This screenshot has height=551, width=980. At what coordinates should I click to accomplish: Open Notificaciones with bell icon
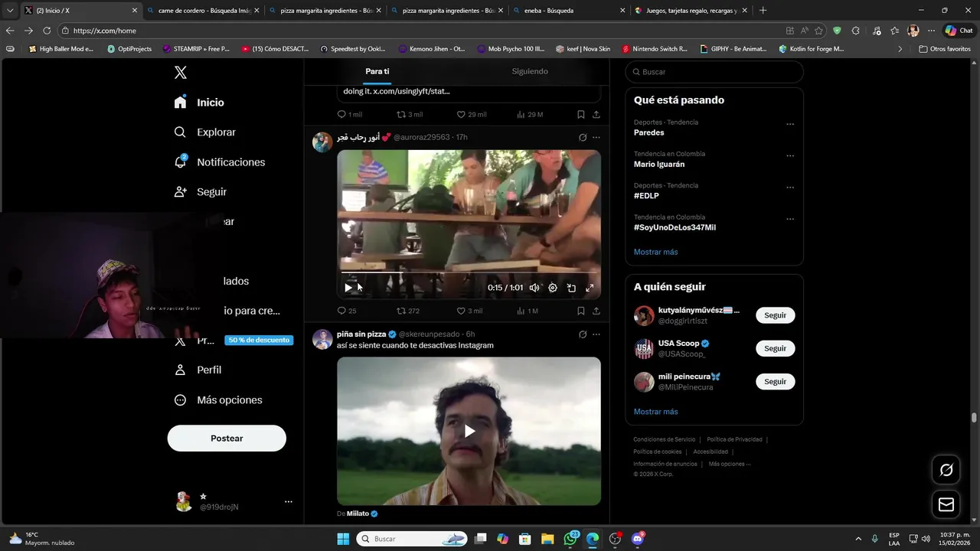coord(220,162)
